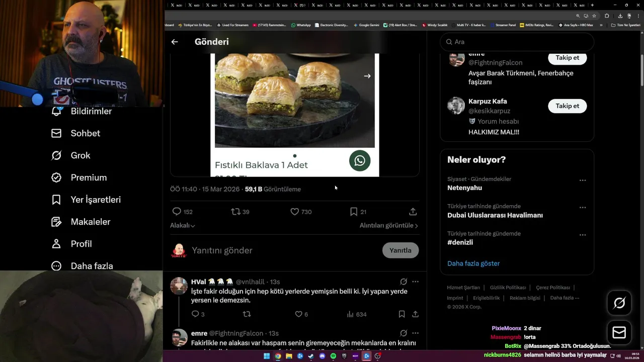Viewport: 644px width, 362px height.
Task: Open Alıntıları görüntüle
Action: point(389,226)
